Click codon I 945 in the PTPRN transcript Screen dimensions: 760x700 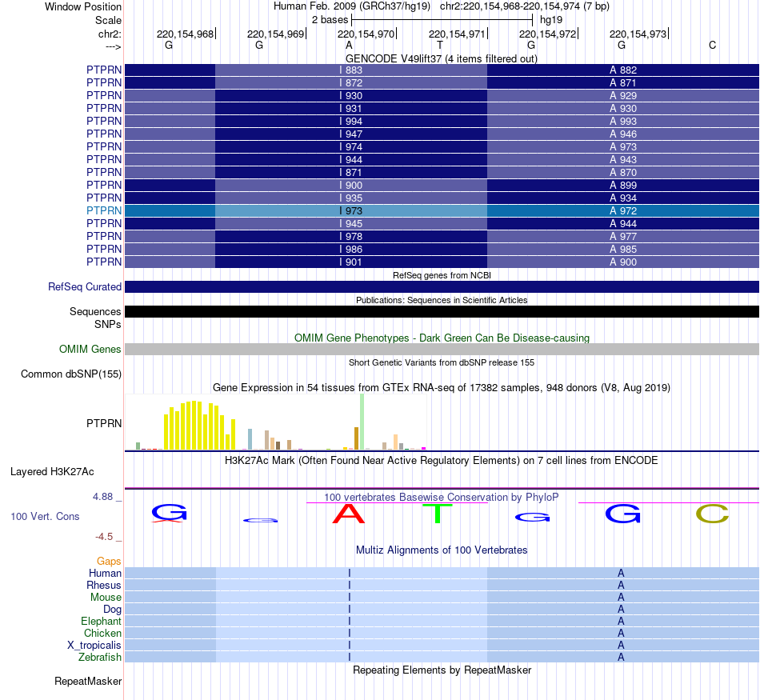click(351, 224)
